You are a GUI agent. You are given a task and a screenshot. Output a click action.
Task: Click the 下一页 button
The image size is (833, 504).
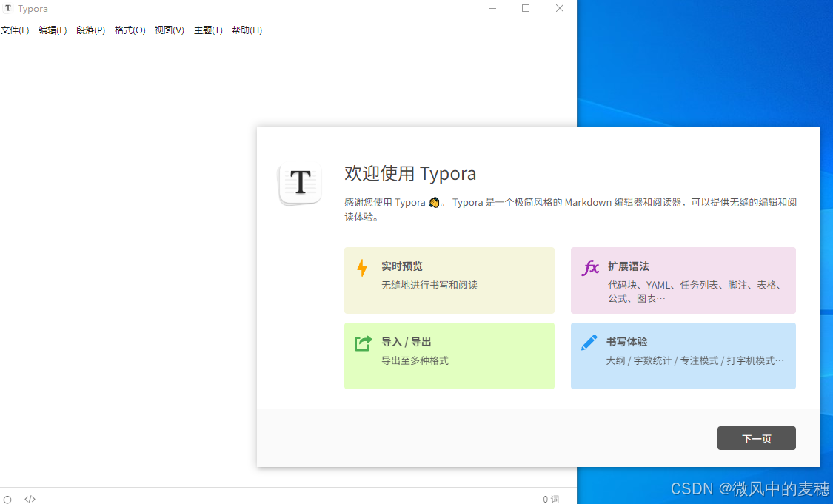click(757, 438)
